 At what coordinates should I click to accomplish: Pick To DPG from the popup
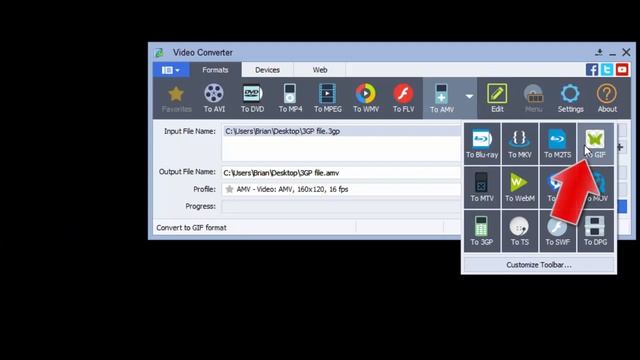(x=595, y=231)
